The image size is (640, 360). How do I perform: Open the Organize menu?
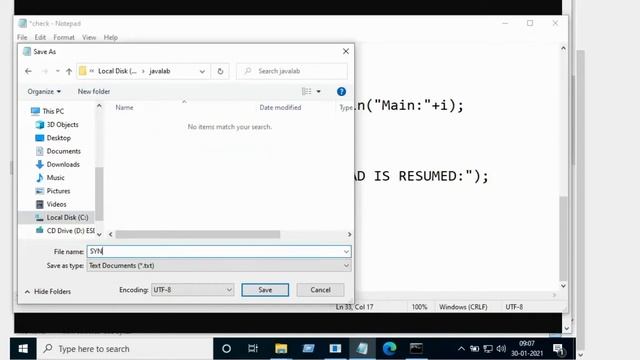tap(44, 91)
